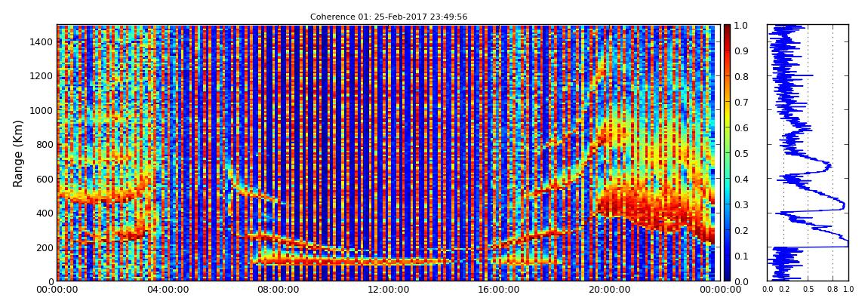Image resolution: width=868 pixels, height=307 pixels.
Task: Select the 1000 range tick label
Action: pyautogui.click(x=42, y=110)
